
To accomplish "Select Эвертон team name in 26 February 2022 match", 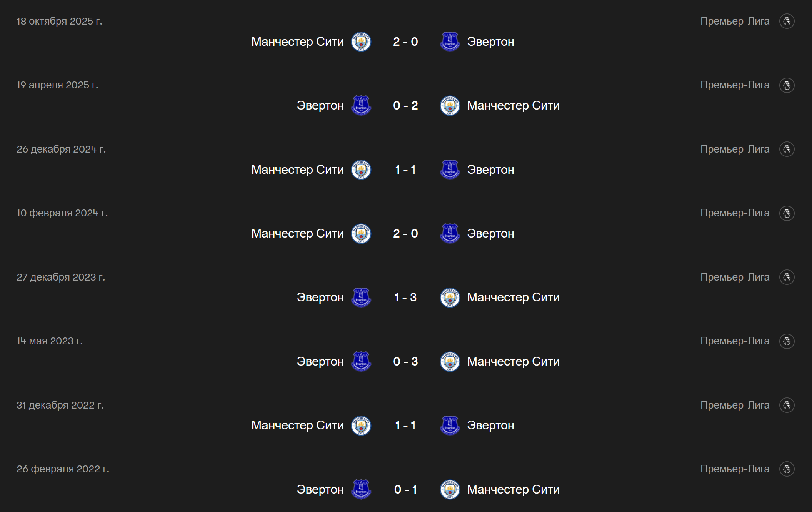I will (320, 489).
